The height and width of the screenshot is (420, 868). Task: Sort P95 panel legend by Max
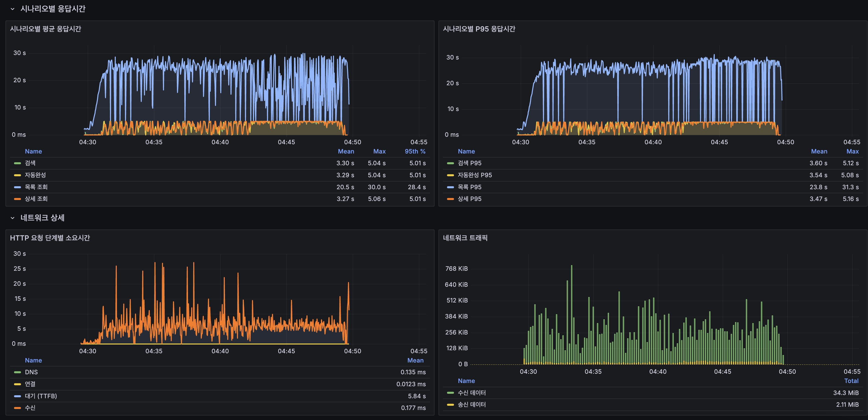tap(852, 151)
